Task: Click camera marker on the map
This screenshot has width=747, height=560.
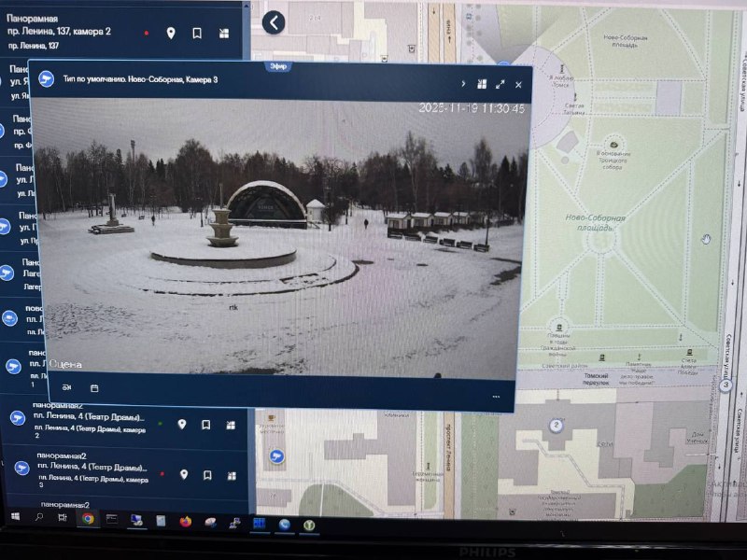Action: click(x=275, y=455)
